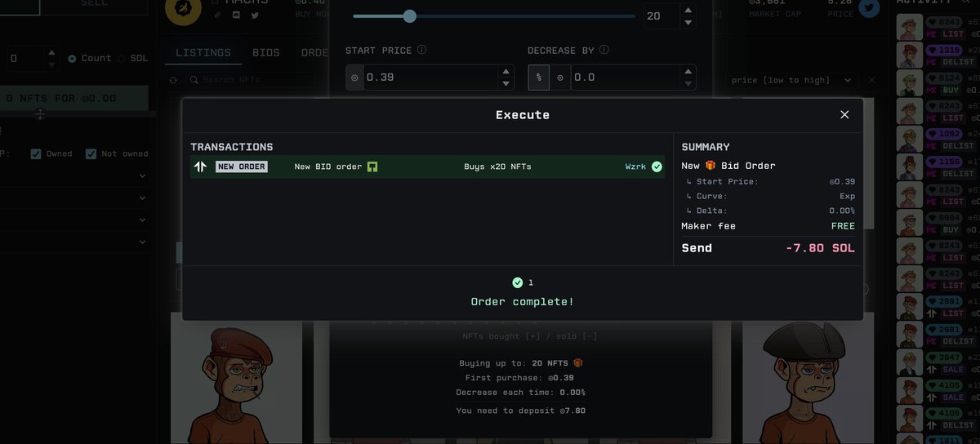Increase the Decrease By value with its up arrow

[x=688, y=72]
